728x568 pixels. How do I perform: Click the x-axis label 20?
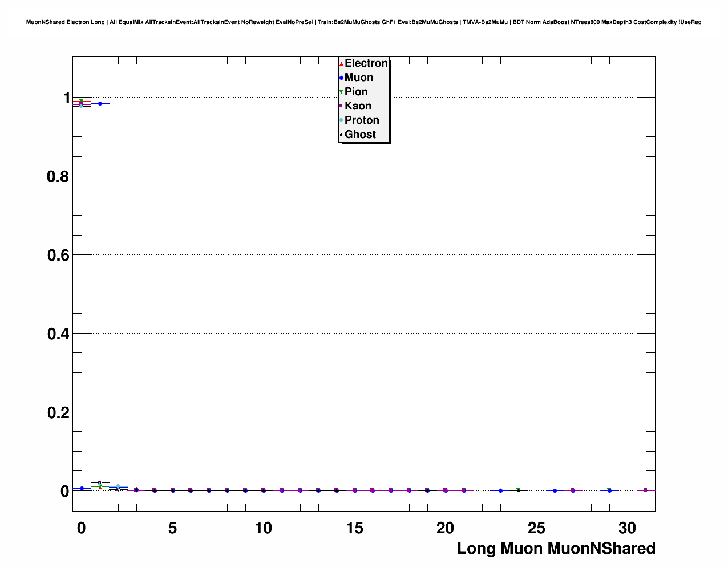[446, 528]
